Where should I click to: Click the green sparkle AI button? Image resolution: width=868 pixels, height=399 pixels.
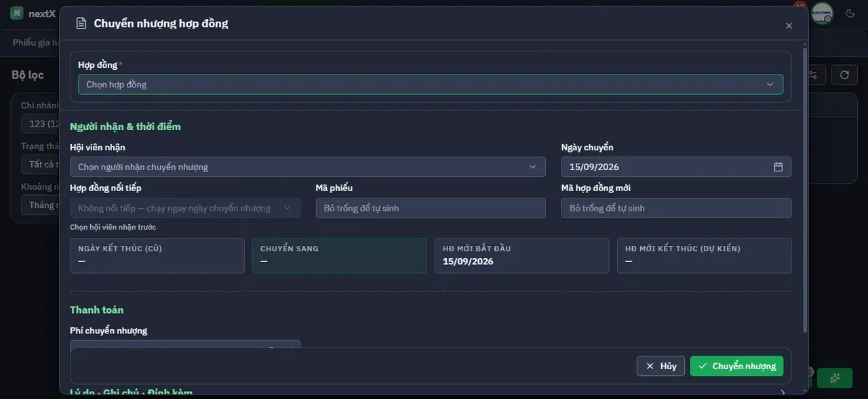835,378
